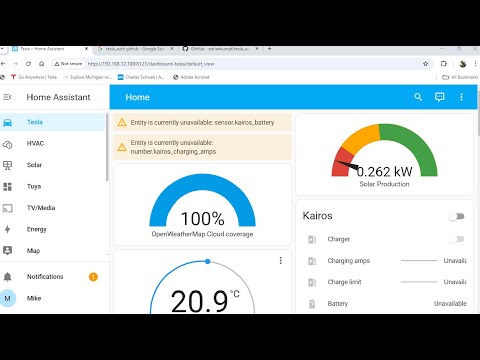Collapse the Home Assistant sidebar menu icon
Viewport: 480px width, 360px height.
[x=7, y=97]
